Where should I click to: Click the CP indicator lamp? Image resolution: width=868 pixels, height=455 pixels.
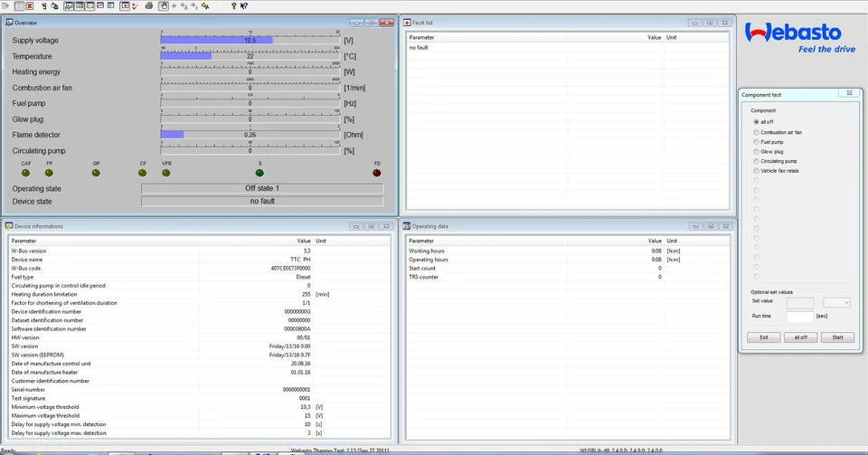143,174
